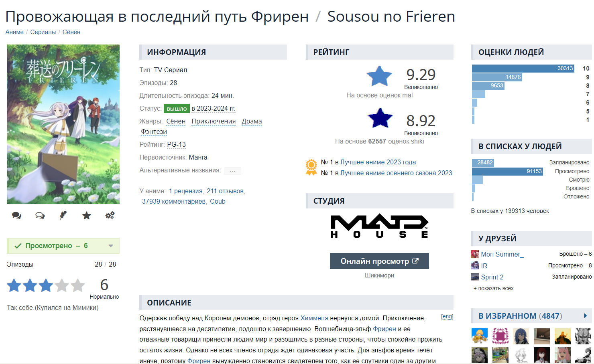Open Лучшее аниме 2023 года collection link

click(x=378, y=162)
